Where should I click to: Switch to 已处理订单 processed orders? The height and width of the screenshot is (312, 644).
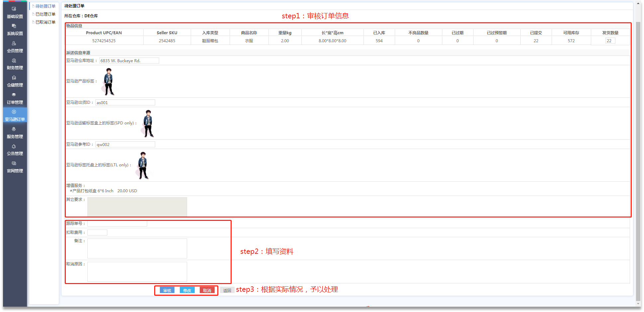click(x=45, y=14)
